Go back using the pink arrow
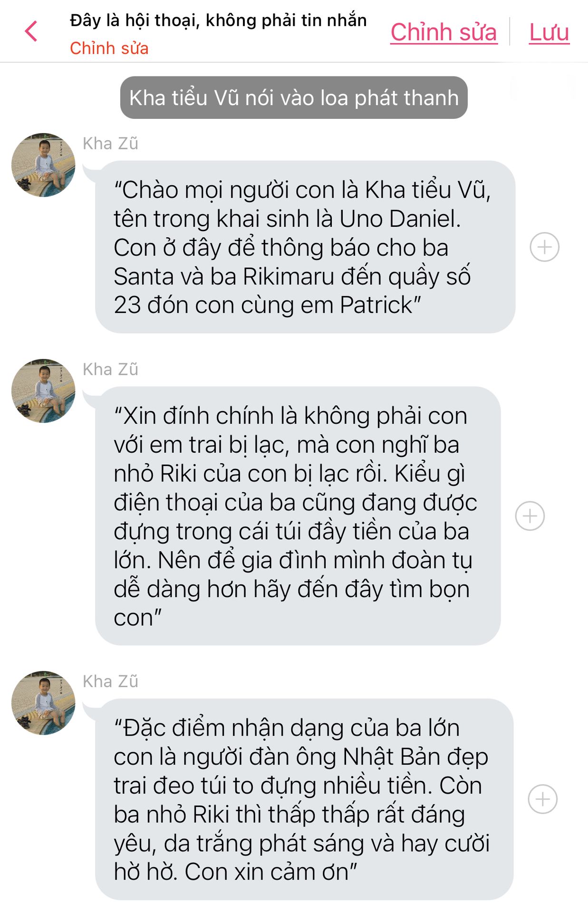Image resolution: width=588 pixels, height=913 pixels. [x=31, y=31]
